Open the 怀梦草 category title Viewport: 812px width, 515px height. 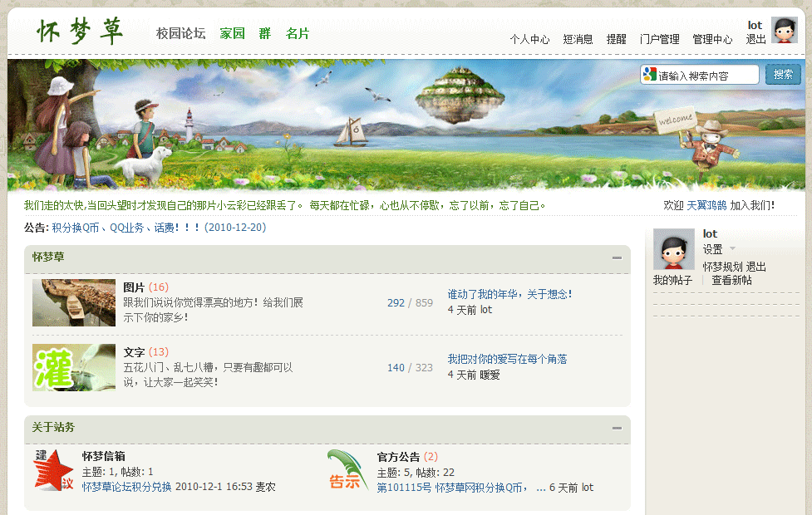coord(48,257)
